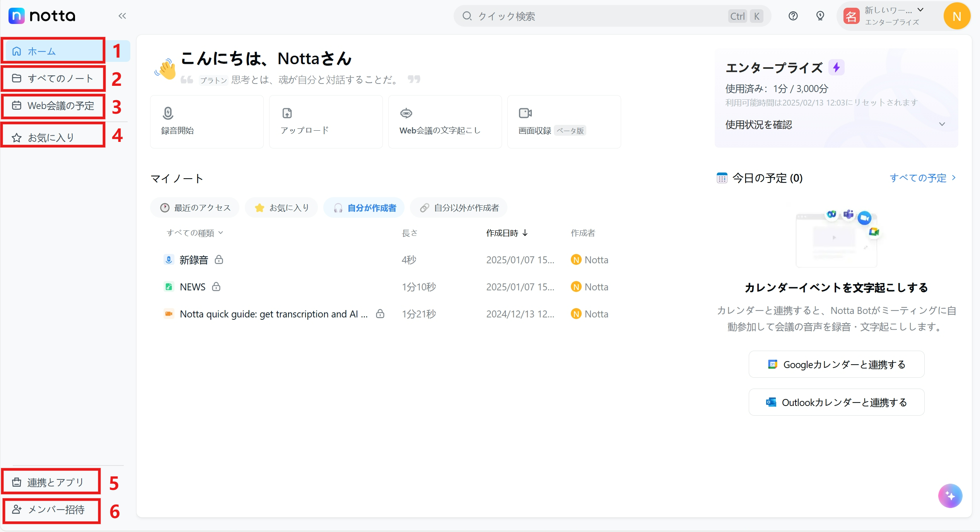
Task: Click Outlookカレンダーと連携する button
Action: tap(836, 402)
